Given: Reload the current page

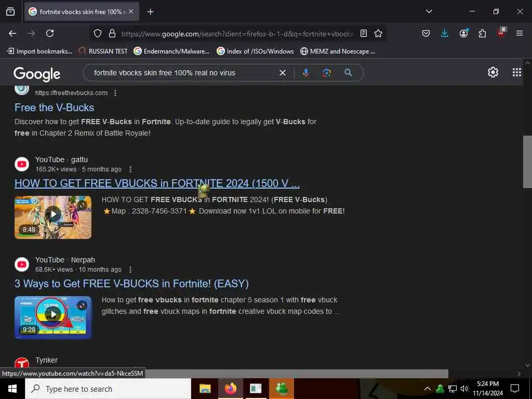Looking at the screenshot, I should [x=50, y=33].
